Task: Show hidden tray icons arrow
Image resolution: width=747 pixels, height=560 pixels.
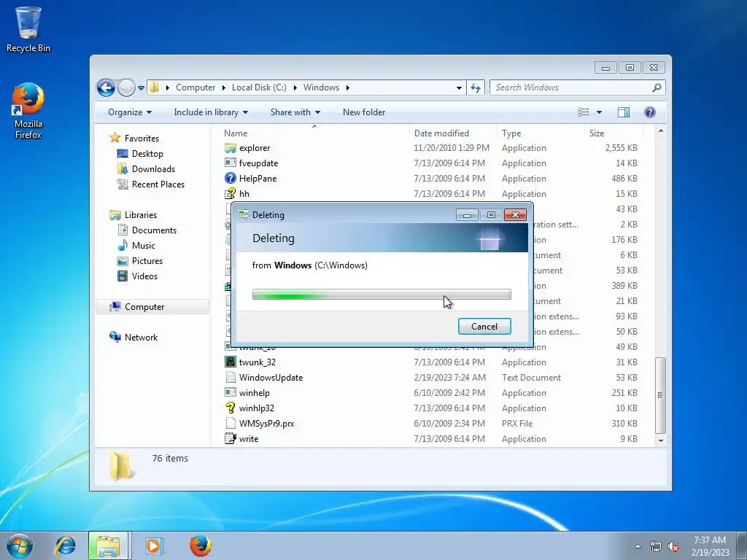Action: (638, 547)
